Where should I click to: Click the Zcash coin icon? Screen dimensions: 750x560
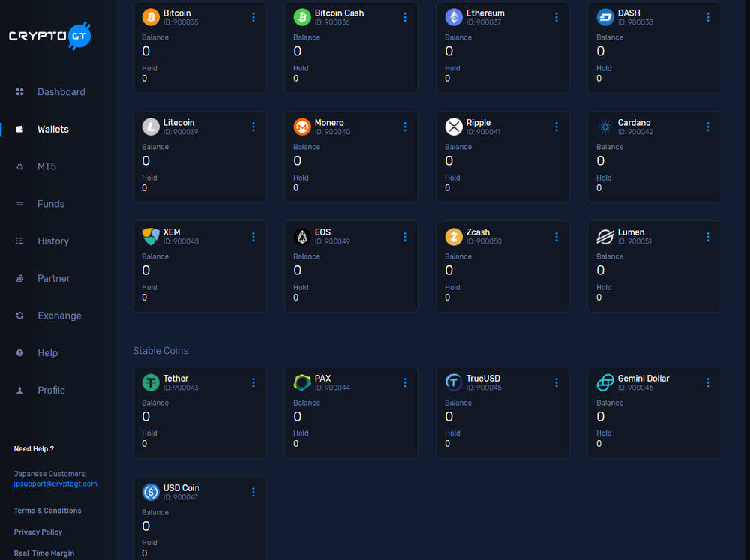(x=454, y=236)
